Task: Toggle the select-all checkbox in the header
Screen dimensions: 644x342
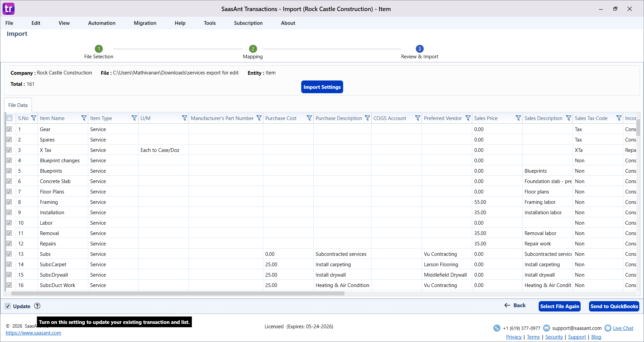Action: (x=9, y=118)
